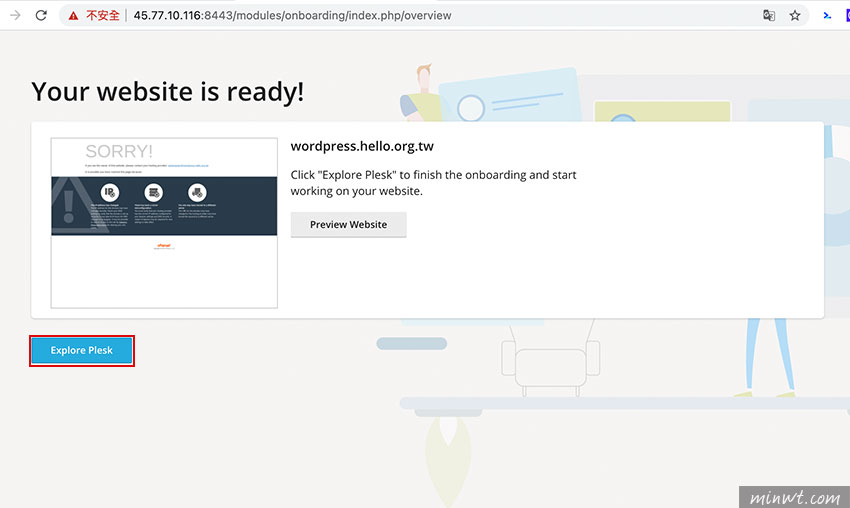Reload the page with the refresh icon

pyautogui.click(x=41, y=15)
